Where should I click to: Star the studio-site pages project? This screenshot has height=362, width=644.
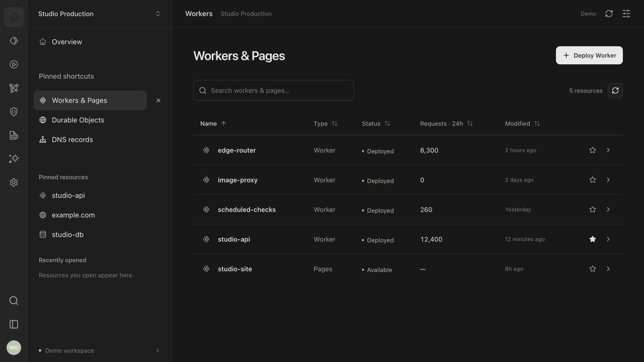(x=593, y=269)
